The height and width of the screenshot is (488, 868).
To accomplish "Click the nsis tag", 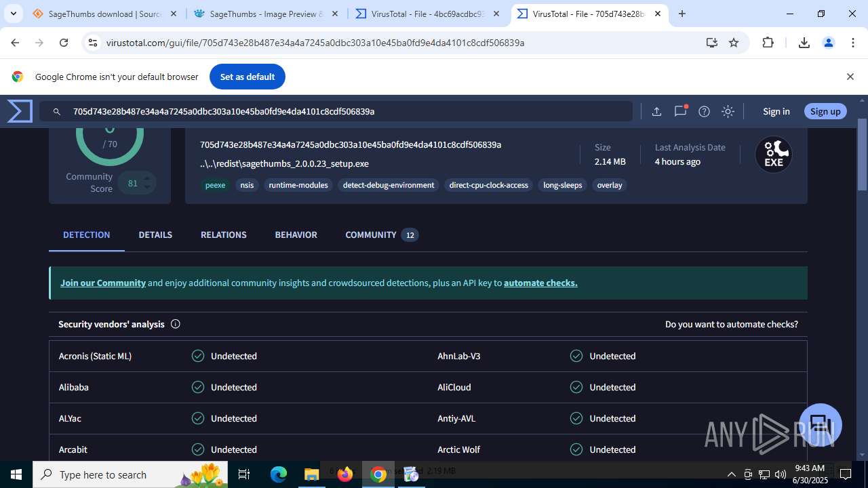I will pos(247,185).
